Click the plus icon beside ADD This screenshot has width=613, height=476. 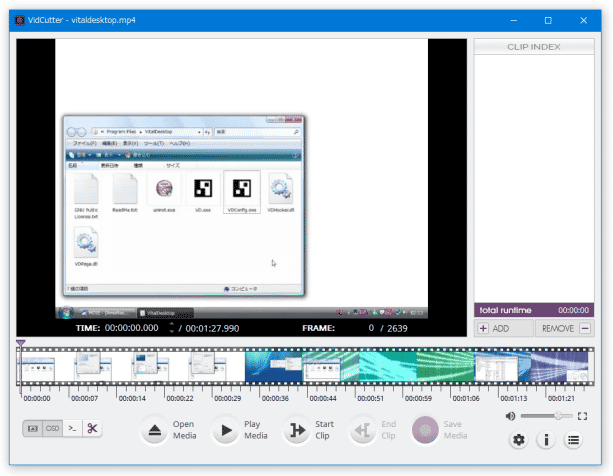click(483, 328)
